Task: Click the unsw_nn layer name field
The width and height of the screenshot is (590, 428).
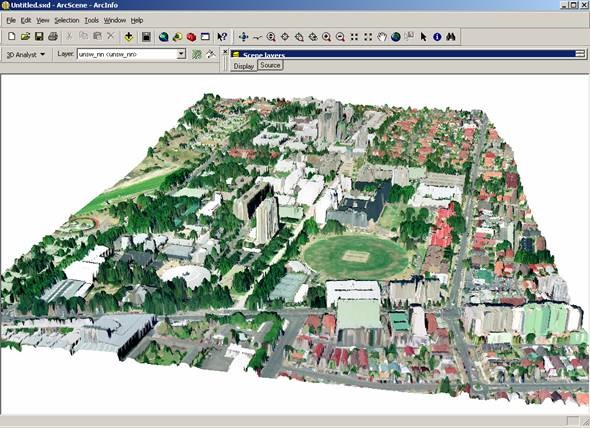Action: [127, 54]
